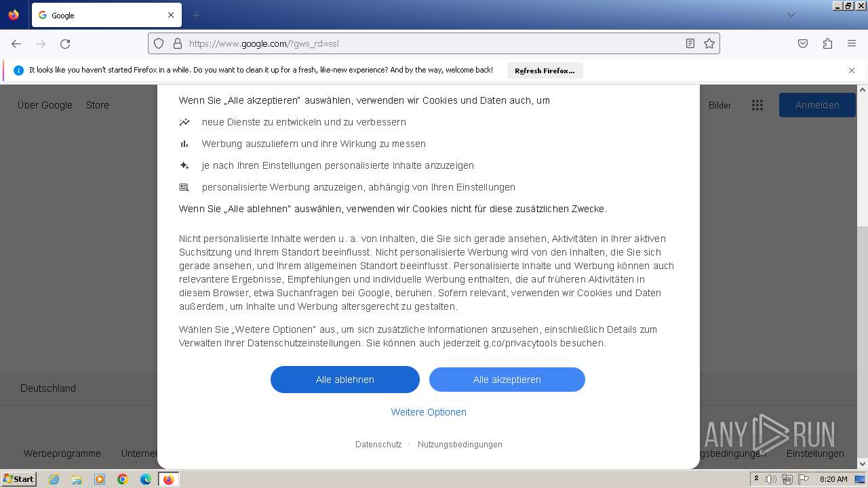Dismiss the Firefox notification bar
868x488 pixels.
852,70
